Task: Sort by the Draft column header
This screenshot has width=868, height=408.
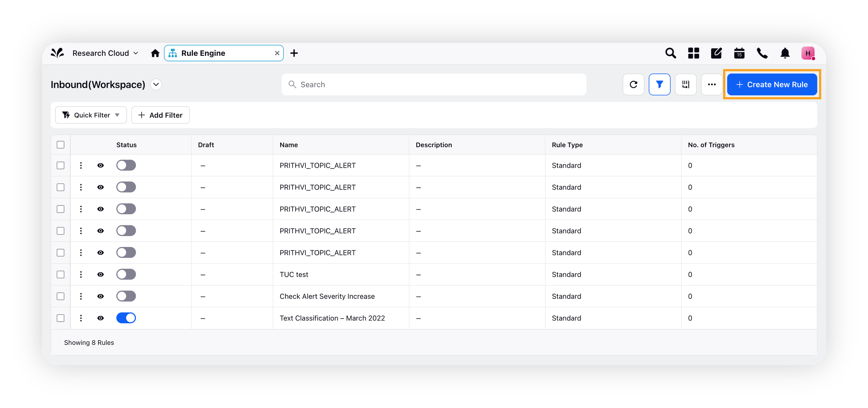Action: coord(206,145)
